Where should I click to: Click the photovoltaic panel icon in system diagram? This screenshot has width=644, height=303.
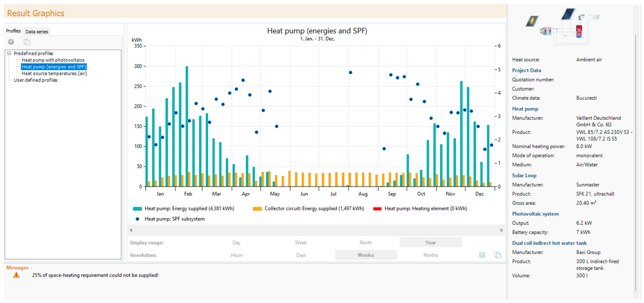tap(532, 21)
